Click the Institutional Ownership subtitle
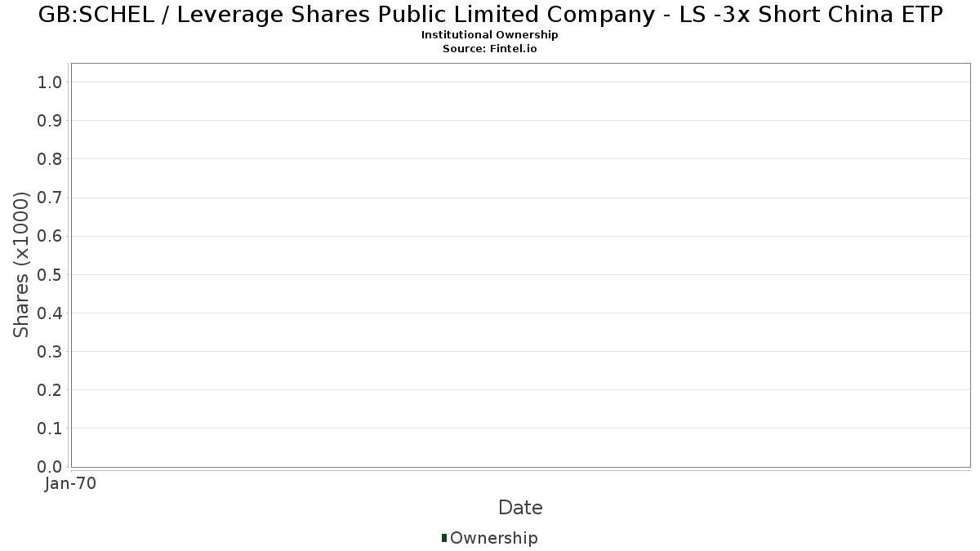 point(490,35)
